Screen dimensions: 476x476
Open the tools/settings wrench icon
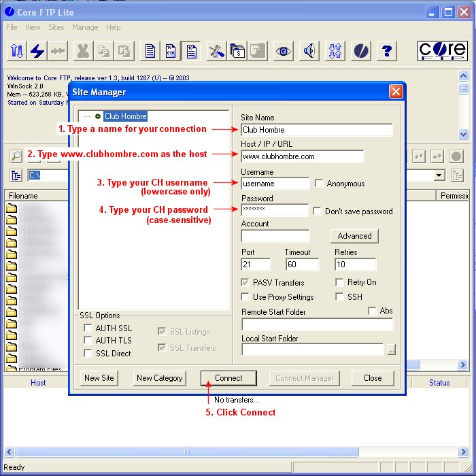tap(217, 51)
